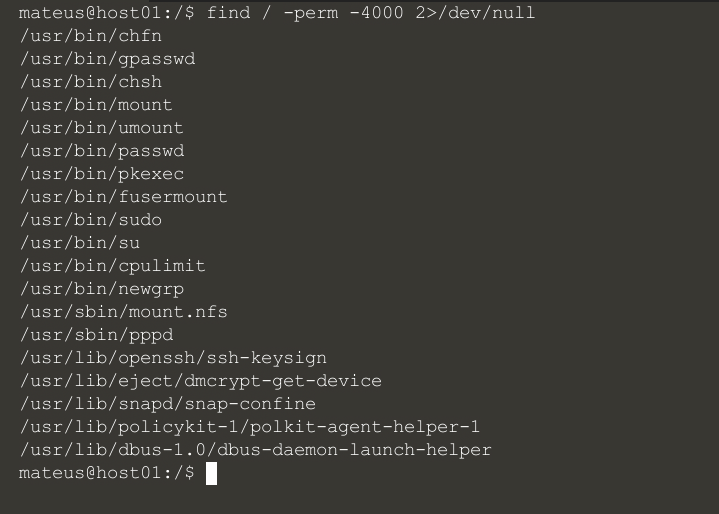This screenshot has width=719, height=514.
Task: Click the polkit-agent-helper-1 path
Action: point(250,427)
